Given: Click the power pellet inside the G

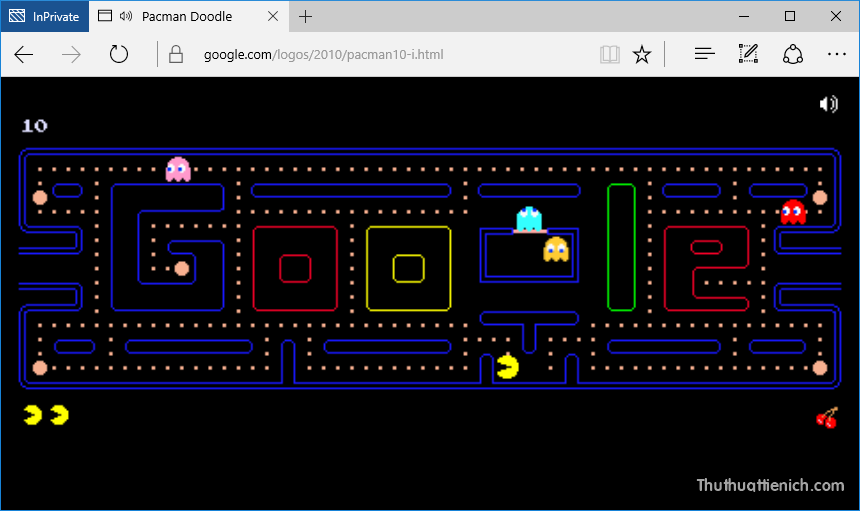Looking at the screenshot, I should (x=182, y=269).
